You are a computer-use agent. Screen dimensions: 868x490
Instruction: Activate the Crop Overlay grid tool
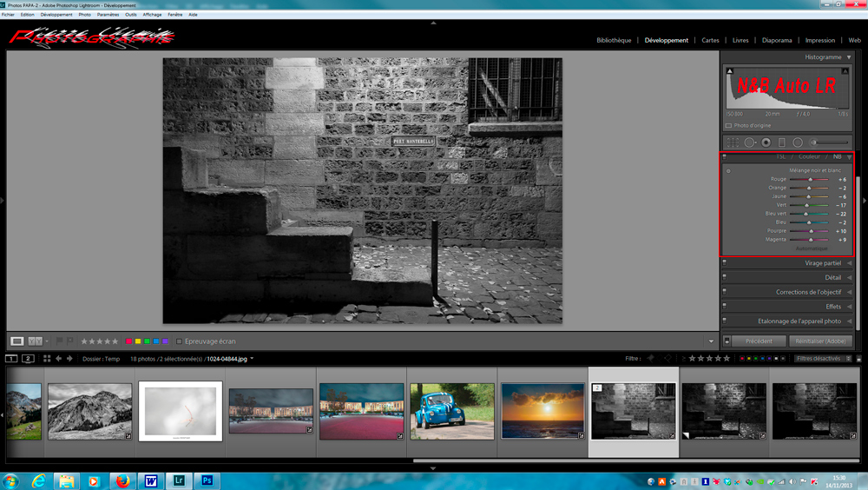tap(733, 142)
